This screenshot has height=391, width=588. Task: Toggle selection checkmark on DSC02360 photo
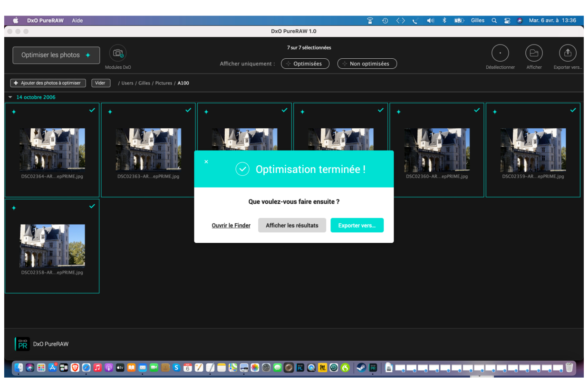click(x=477, y=110)
